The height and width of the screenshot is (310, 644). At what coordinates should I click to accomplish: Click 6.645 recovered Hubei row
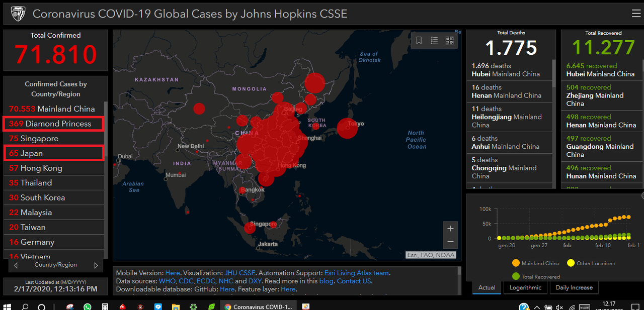[601, 70]
